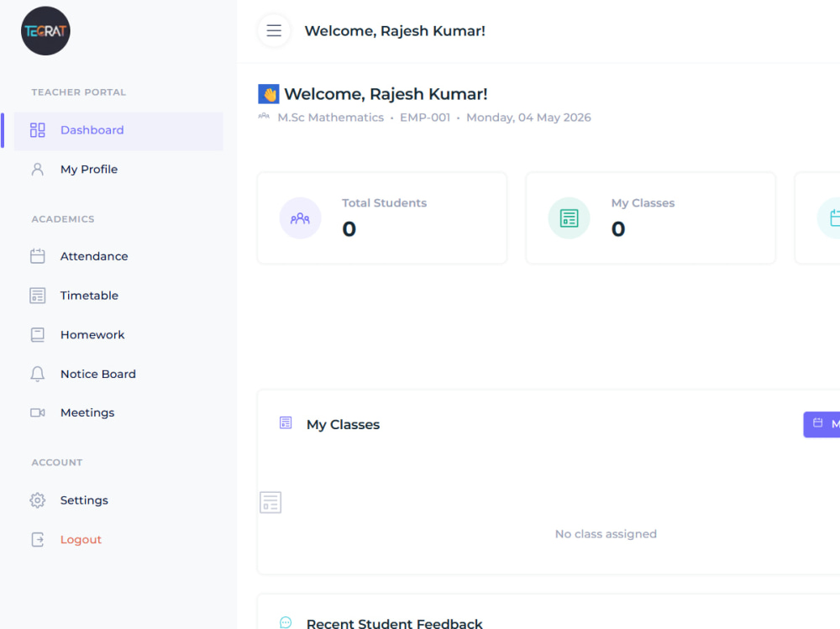840x629 pixels.
Task: Click the Timetable list icon
Action: coord(38,296)
